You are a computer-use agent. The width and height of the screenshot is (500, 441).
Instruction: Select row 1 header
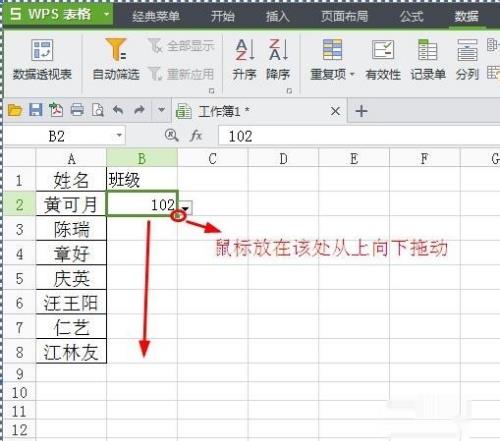point(19,179)
